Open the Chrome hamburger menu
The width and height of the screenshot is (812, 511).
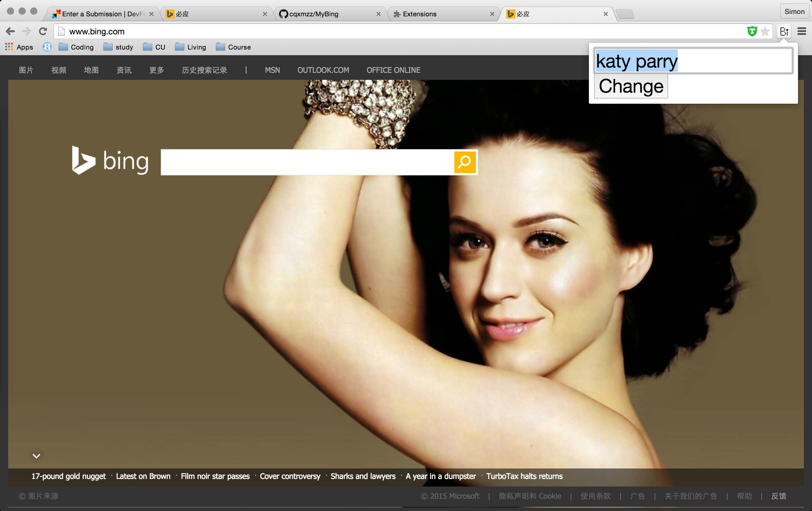(x=802, y=32)
